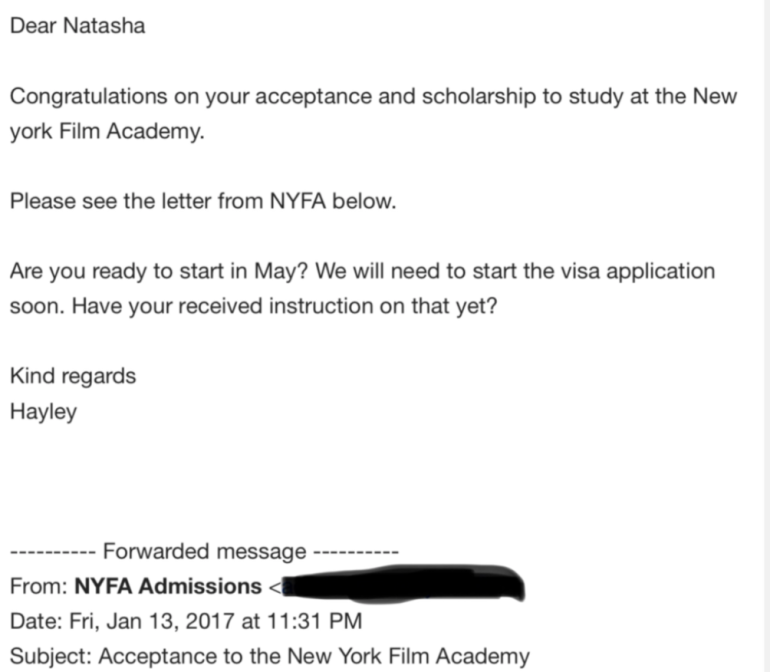
Task: Click the "Subject:" label
Action: [51, 657]
